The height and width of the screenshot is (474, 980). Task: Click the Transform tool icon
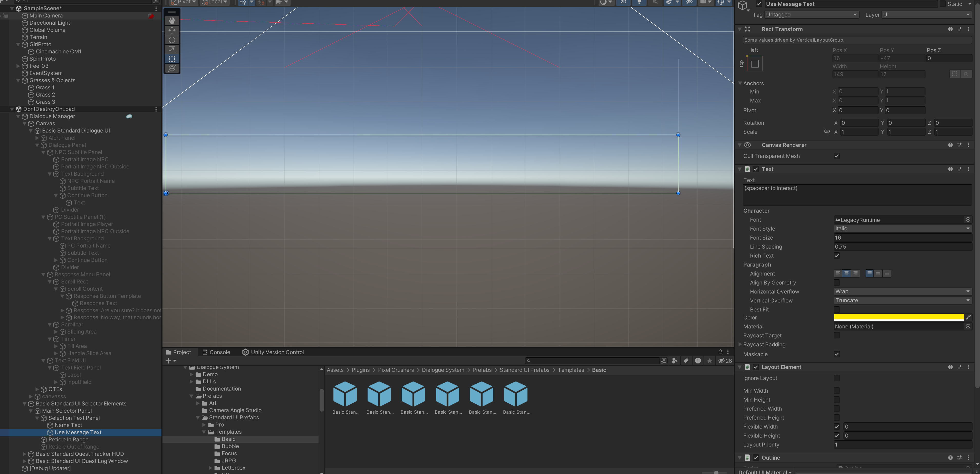[x=172, y=68]
